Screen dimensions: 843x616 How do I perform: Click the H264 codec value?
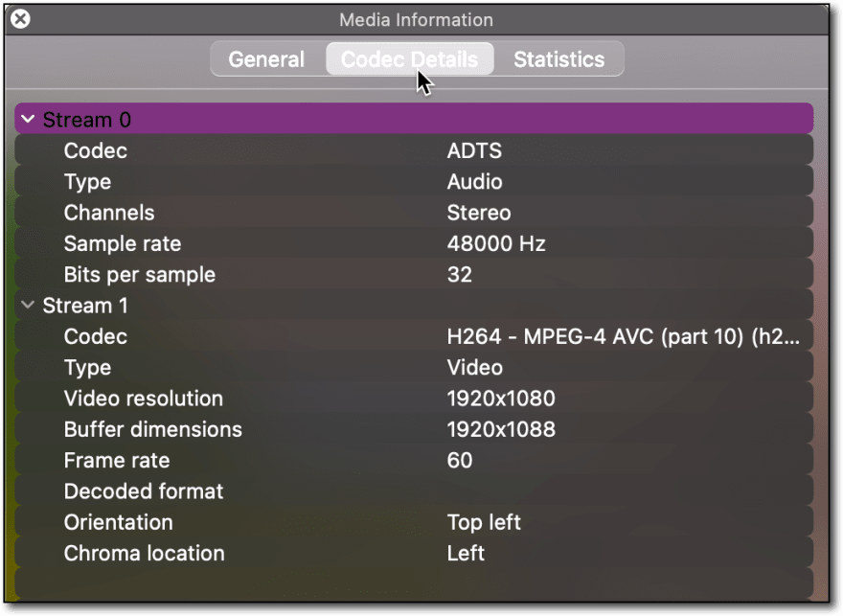click(x=623, y=336)
